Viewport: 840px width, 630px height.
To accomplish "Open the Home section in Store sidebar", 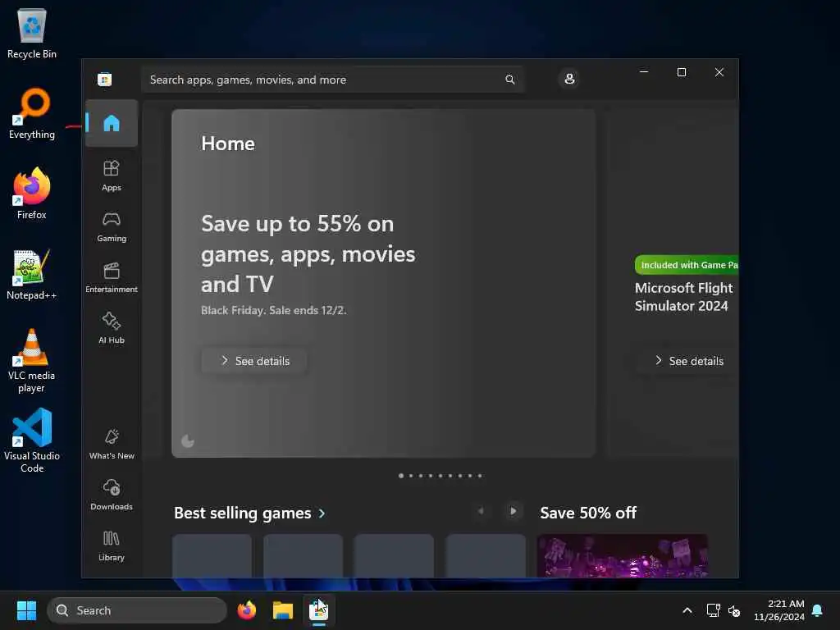I will point(112,123).
